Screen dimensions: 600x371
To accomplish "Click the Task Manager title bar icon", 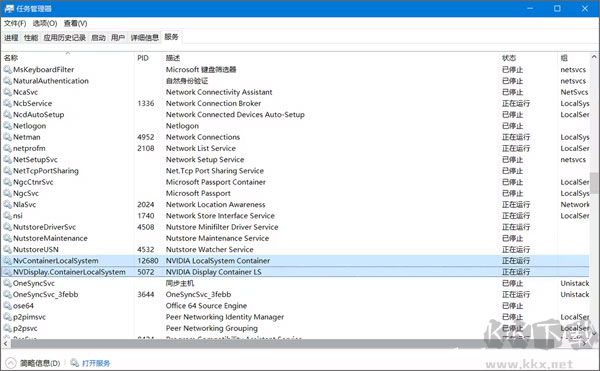I will pyautogui.click(x=9, y=8).
